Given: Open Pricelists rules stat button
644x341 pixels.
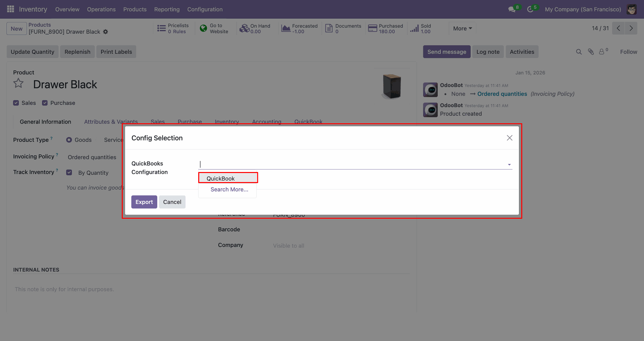Looking at the screenshot, I should click(173, 29).
